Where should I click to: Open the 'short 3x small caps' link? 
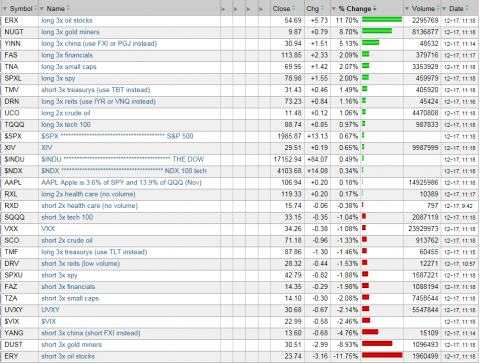pyautogui.click(x=70, y=298)
